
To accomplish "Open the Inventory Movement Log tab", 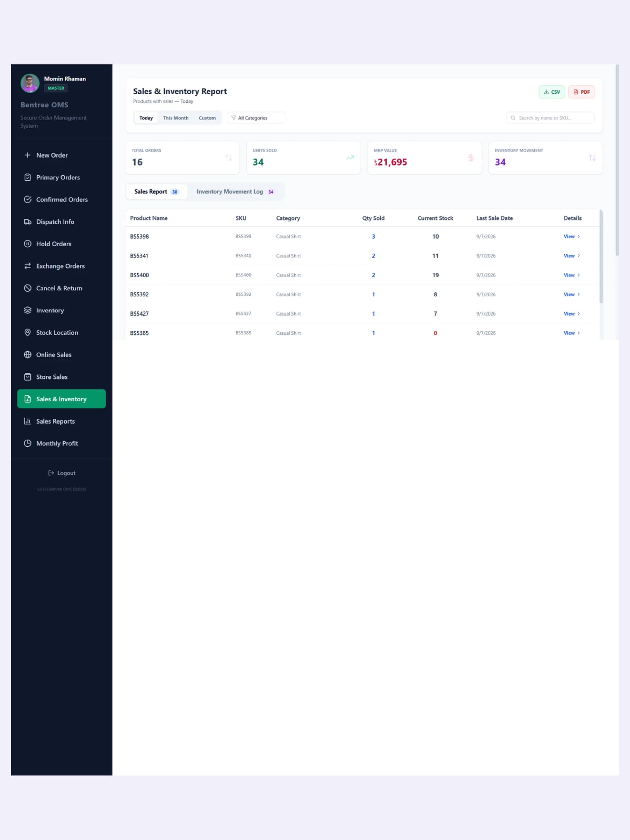I will (236, 191).
